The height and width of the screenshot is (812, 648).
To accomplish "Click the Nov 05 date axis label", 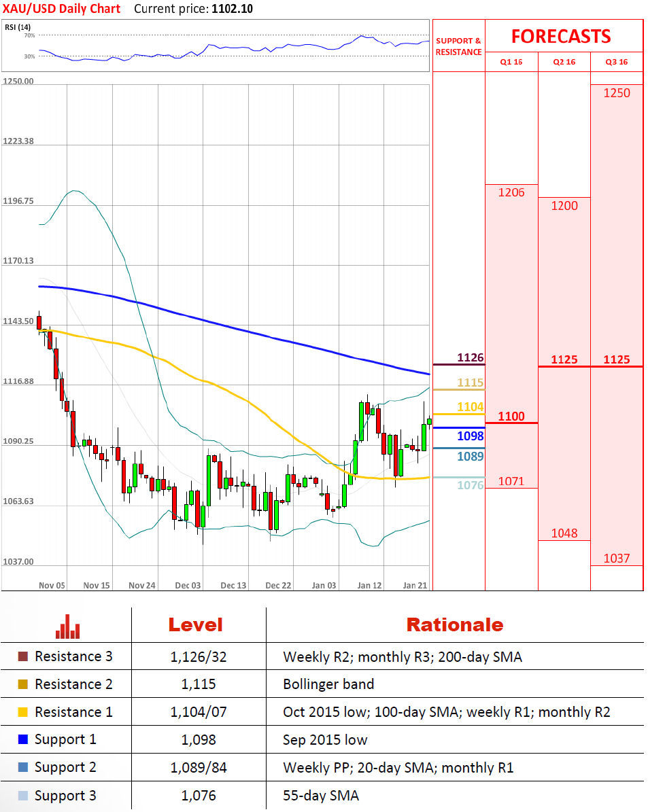I will (x=52, y=585).
